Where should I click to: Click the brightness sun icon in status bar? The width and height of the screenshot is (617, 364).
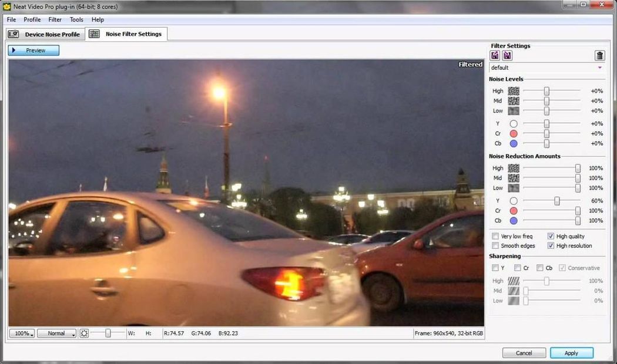coord(84,333)
